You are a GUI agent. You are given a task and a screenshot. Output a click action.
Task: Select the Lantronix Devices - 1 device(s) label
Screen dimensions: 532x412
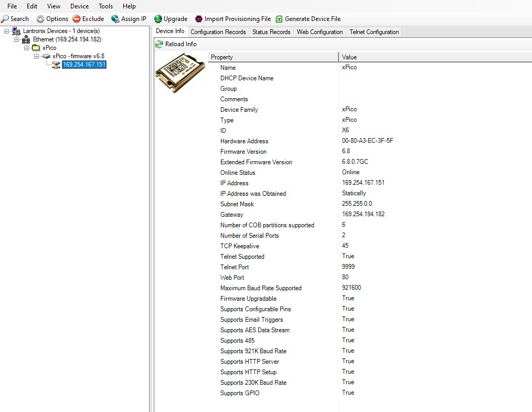61,31
